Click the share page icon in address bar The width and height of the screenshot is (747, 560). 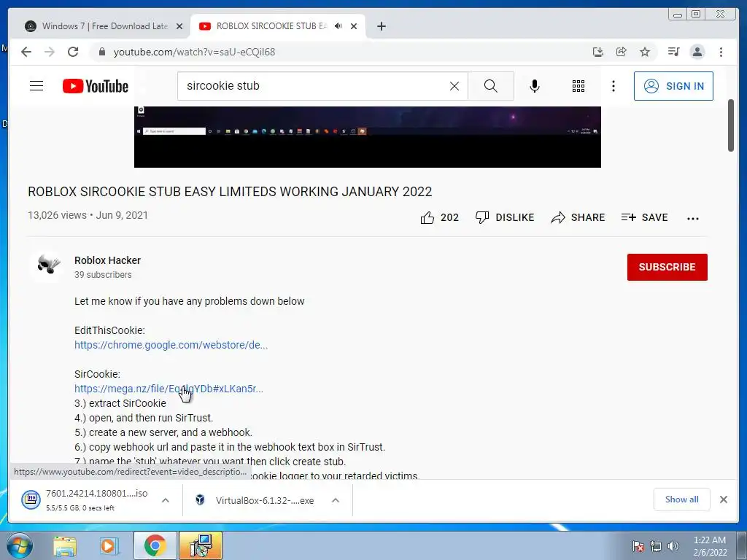pyautogui.click(x=622, y=52)
